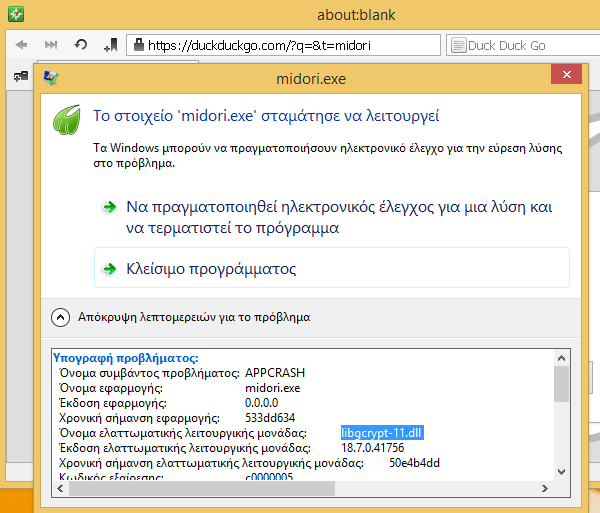Viewport: 600px width, 513px height.
Task: Click the address bar with the duckduckgo URL
Action: pos(283,45)
